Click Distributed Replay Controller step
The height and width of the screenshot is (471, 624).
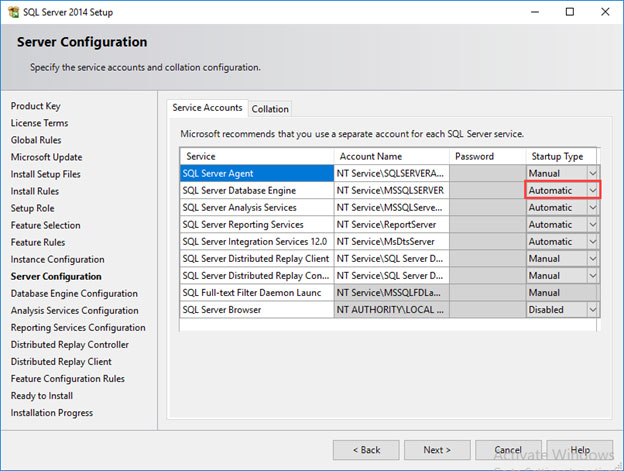pyautogui.click(x=70, y=344)
